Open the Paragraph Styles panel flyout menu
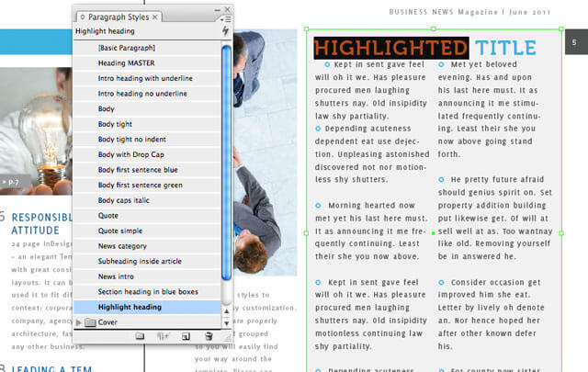The width and height of the screenshot is (588, 372). click(x=226, y=18)
